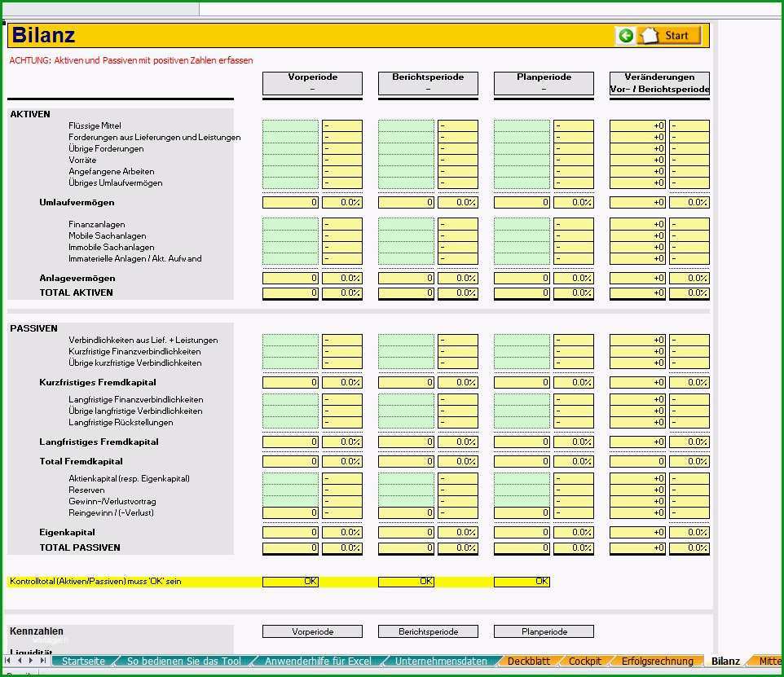Viewport: 784px width, 677px height.
Task: Go to first sheet tab arrow
Action: [x=7, y=661]
